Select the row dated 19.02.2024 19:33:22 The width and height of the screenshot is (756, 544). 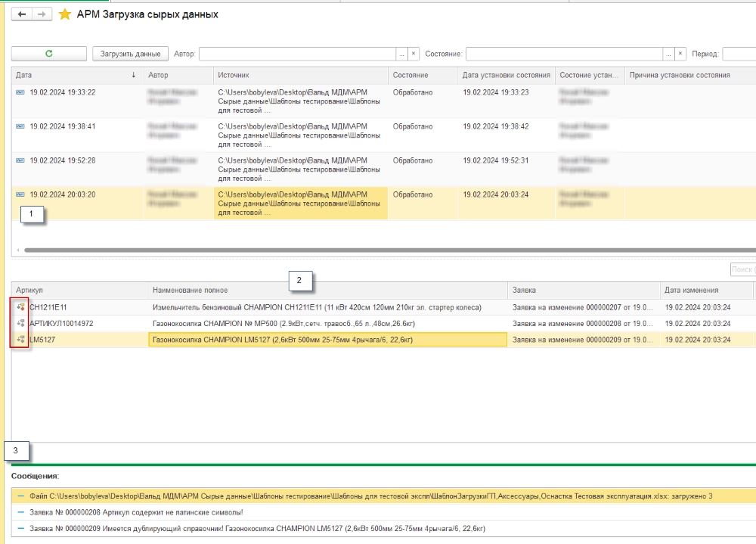[384, 101]
